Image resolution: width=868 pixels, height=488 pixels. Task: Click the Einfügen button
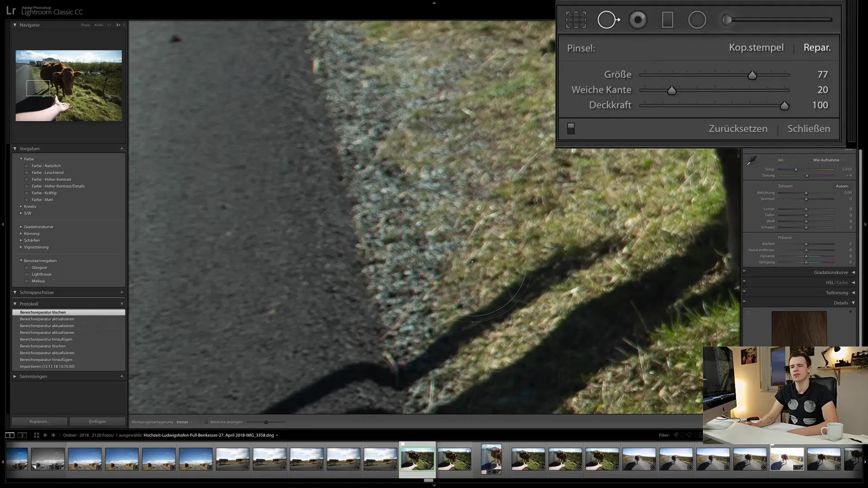98,422
